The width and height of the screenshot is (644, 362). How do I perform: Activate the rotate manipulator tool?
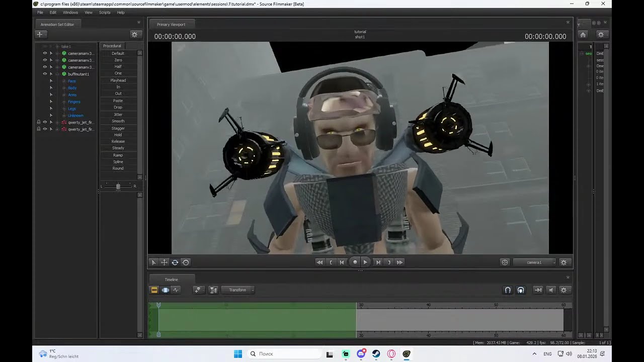click(175, 262)
